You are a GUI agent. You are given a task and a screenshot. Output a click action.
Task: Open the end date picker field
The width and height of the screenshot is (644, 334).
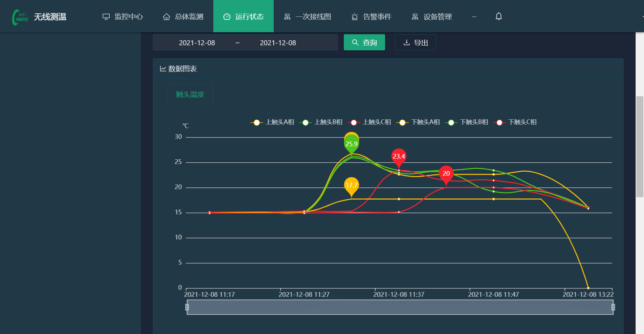point(278,43)
